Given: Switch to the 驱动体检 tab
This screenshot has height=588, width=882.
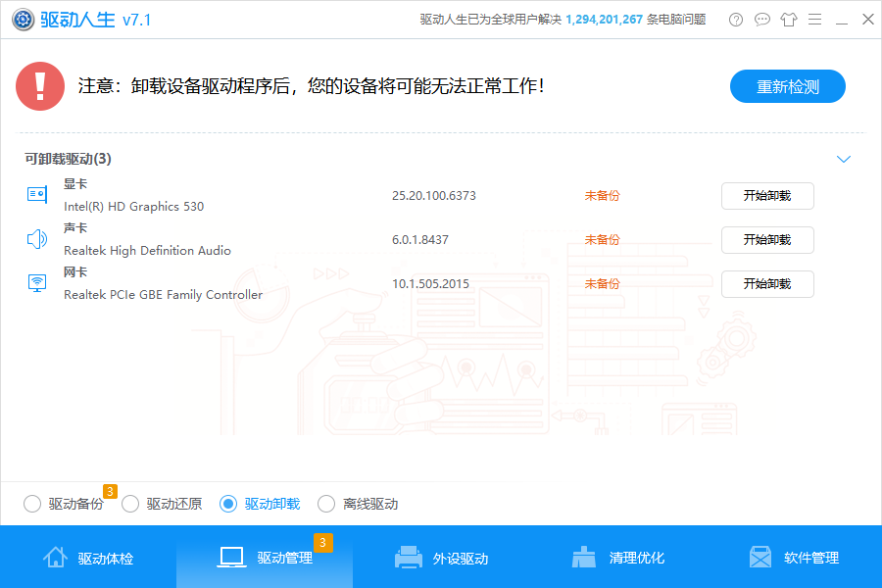Looking at the screenshot, I should coord(88,558).
